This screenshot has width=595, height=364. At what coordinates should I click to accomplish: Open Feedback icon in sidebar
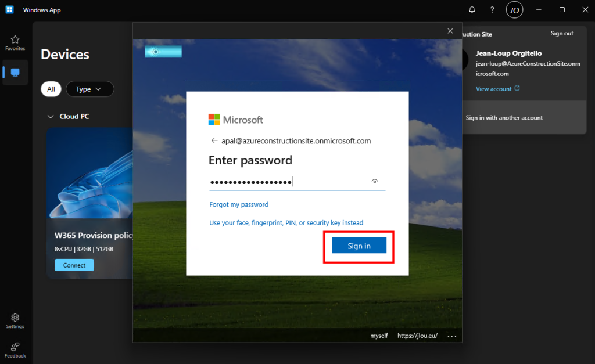(15, 349)
